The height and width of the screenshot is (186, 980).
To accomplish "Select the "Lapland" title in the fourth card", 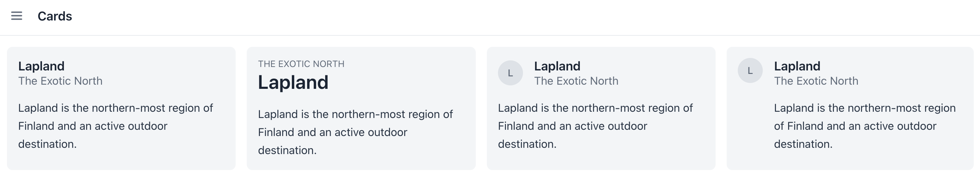I will (x=797, y=66).
